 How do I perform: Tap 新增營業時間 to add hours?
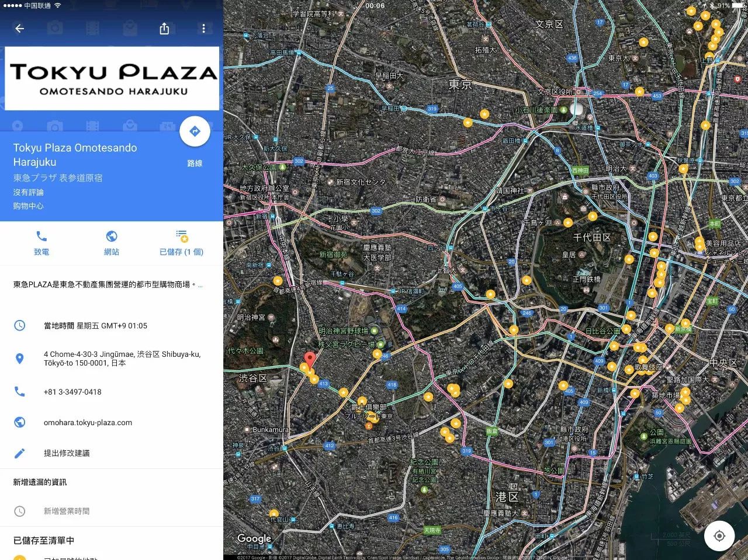pos(67,512)
